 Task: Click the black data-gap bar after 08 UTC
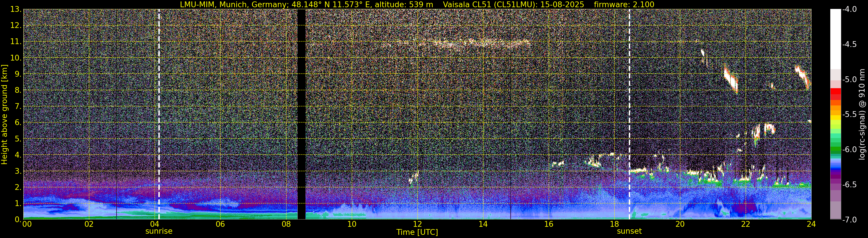click(301, 114)
